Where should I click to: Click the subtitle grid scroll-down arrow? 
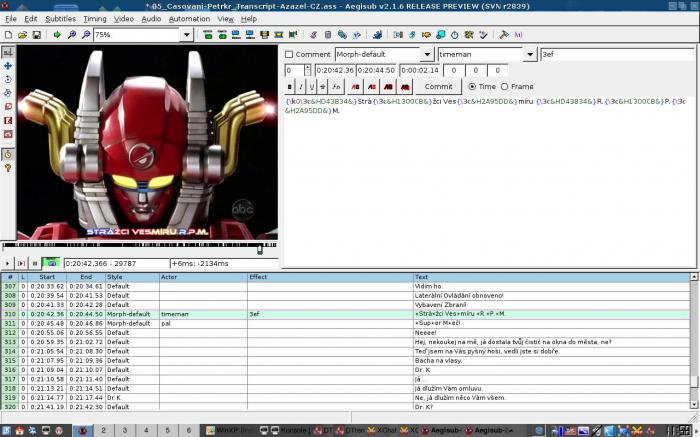click(694, 404)
